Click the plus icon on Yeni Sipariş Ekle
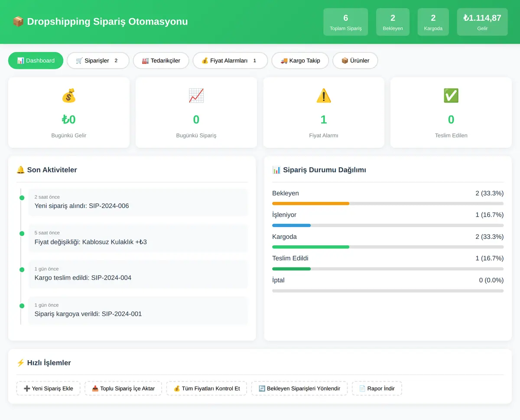Screen dimensions: 520x420 [x=27, y=388]
